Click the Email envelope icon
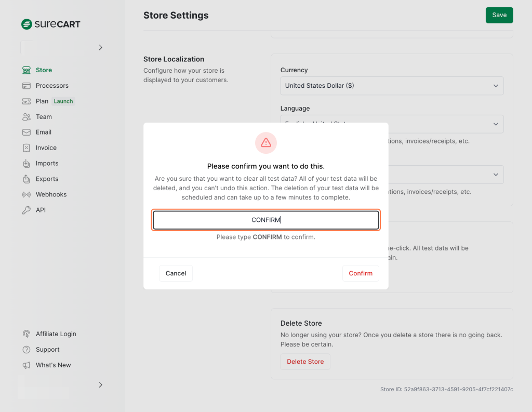This screenshot has height=412, width=532. click(x=26, y=132)
